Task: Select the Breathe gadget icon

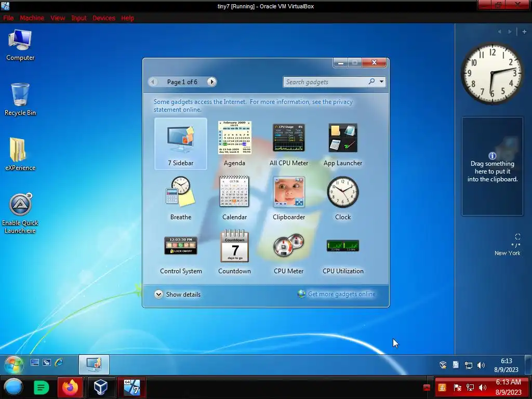Action: pyautogui.click(x=180, y=192)
